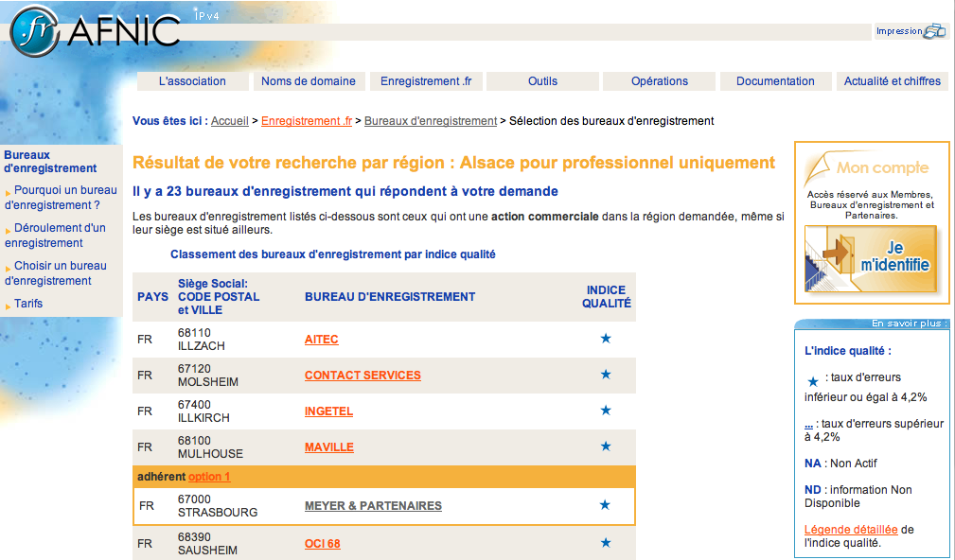Click the Impression printer icon
955x560 pixels.
pyautogui.click(x=934, y=31)
